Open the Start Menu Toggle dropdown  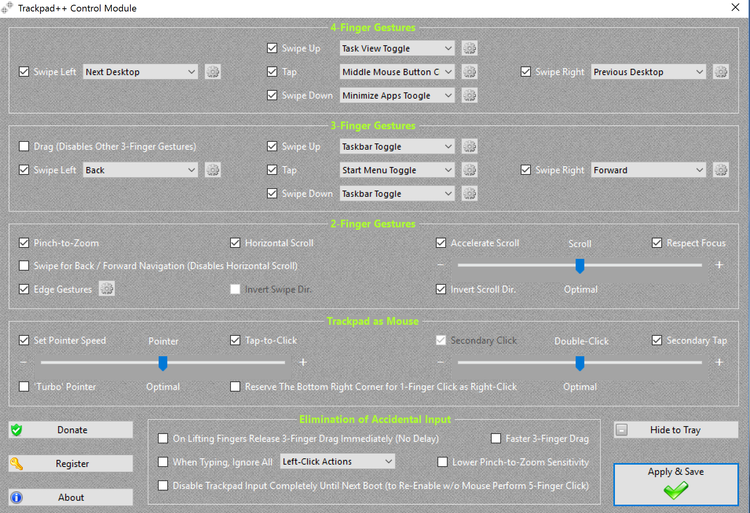[x=397, y=170]
